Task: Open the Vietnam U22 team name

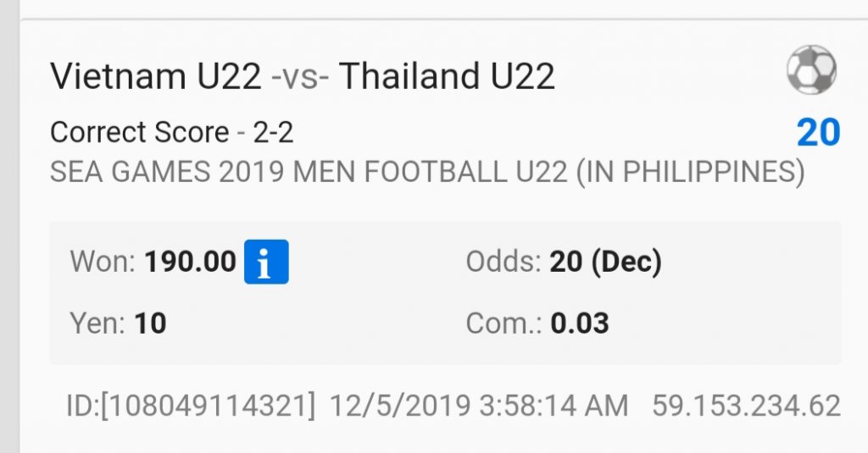Action: 156,75
